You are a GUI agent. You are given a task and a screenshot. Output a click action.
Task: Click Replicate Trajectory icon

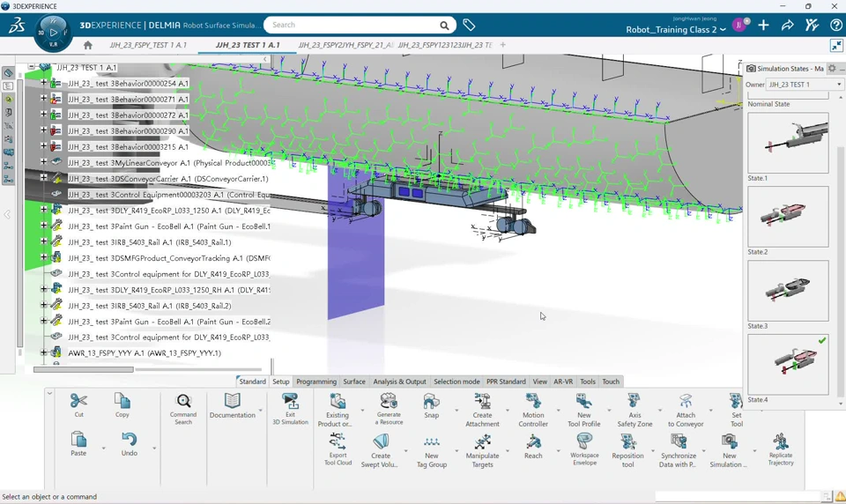pos(780,441)
